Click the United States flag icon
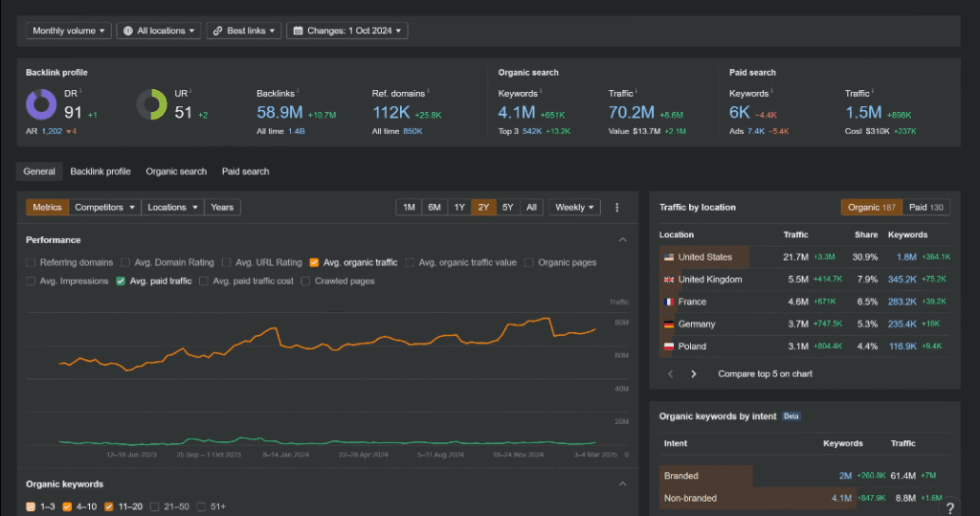This screenshot has height=516, width=980. (667, 257)
